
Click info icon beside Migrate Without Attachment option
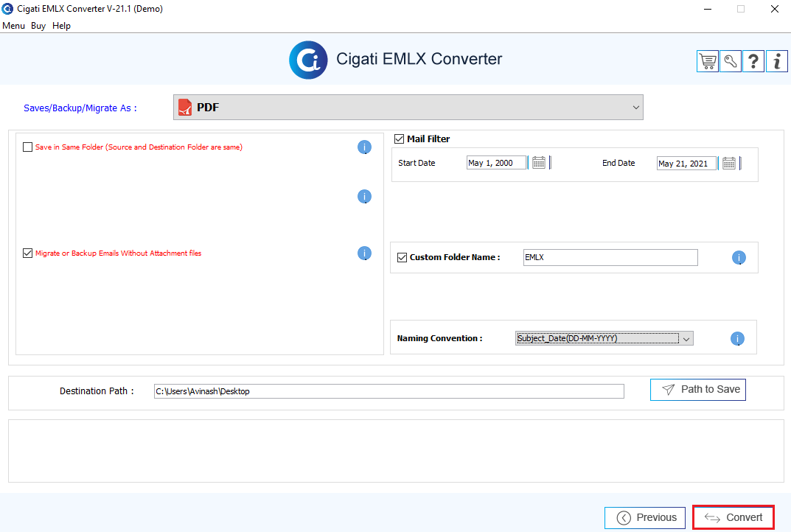click(364, 253)
